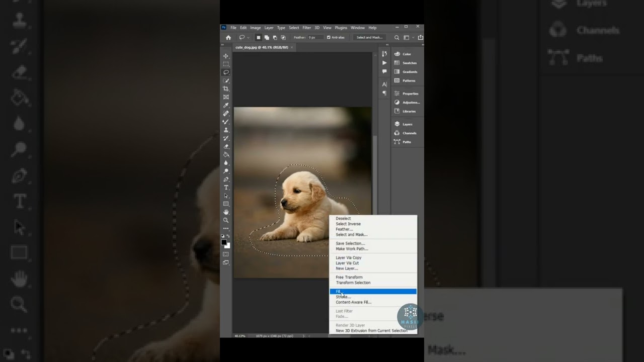Viewport: 644px width, 362px height.
Task: Choose New selection mode button
Action: coord(259,37)
